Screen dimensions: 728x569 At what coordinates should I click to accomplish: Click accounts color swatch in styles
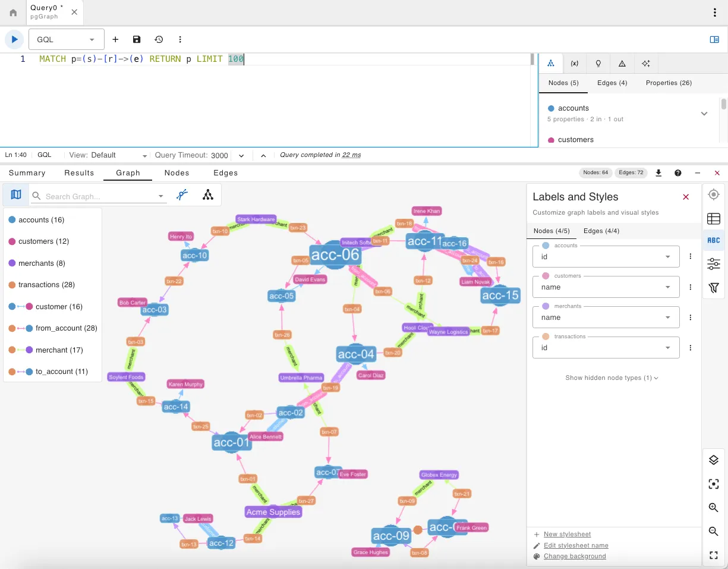click(x=546, y=246)
